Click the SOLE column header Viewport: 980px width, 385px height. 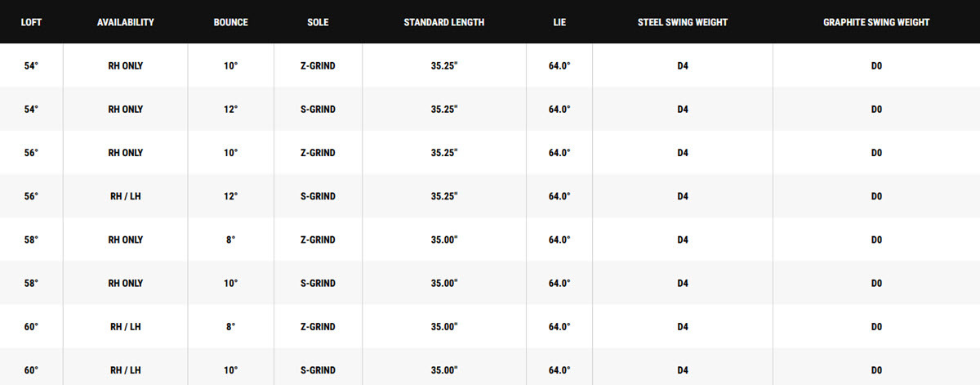[318, 22]
